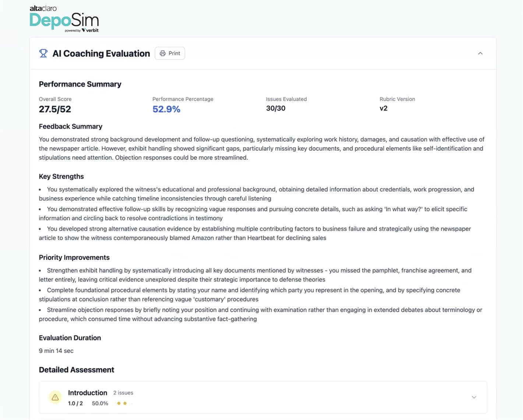The image size is (523, 420).
Task: Click the blue 52.9% performance percentage
Action: pos(166,109)
